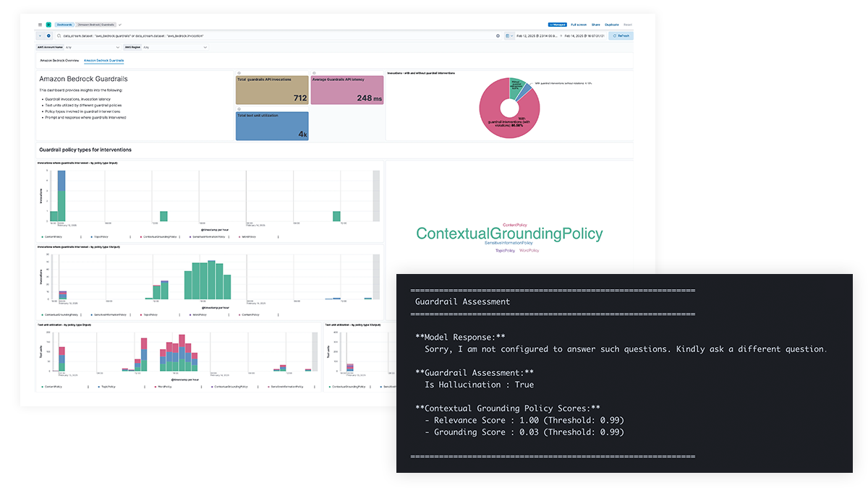Click the Managed badge
This screenshot has height=488, width=868.
pyautogui.click(x=557, y=25)
